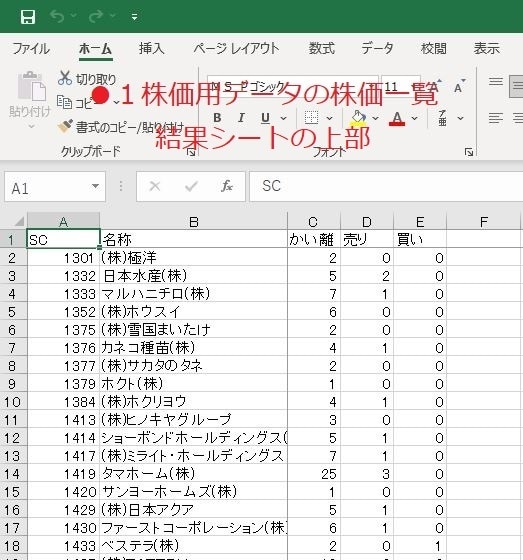Select column D header

pos(367,222)
